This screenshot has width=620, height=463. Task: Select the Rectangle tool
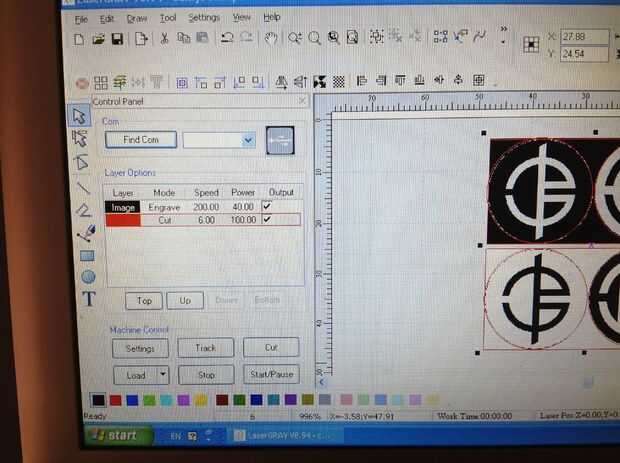point(87,255)
